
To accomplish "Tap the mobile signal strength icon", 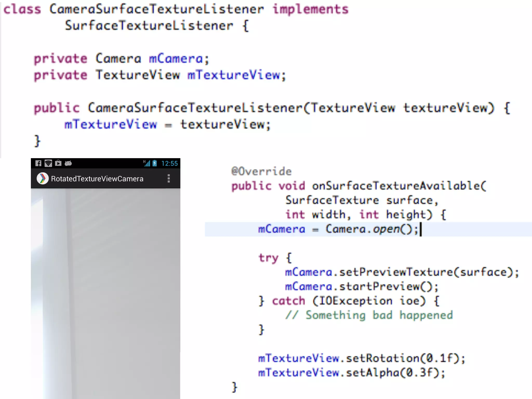I will pos(147,163).
